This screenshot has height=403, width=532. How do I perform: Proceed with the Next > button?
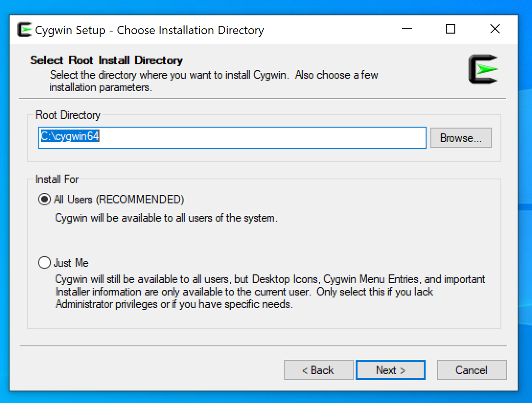pyautogui.click(x=390, y=370)
